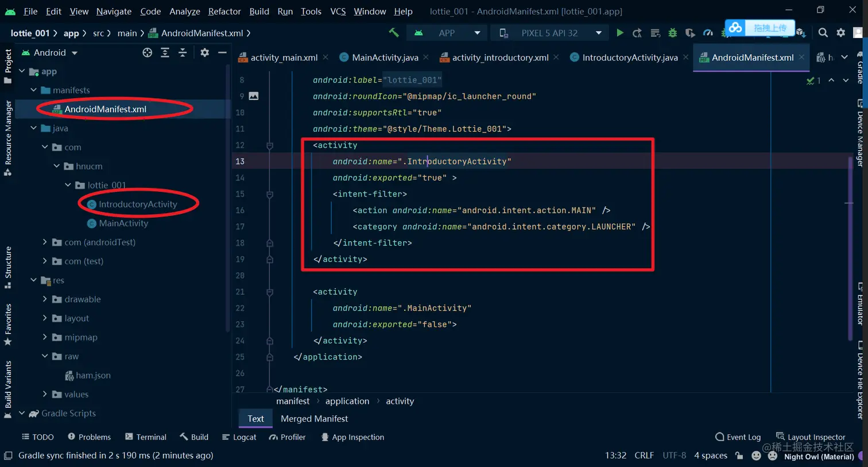This screenshot has width=868, height=467.
Task: Click the Baidu cloud upload widget
Action: [x=759, y=28]
